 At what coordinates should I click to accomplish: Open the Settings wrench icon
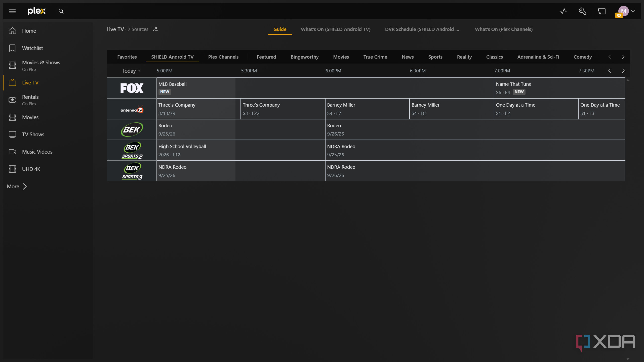click(582, 11)
